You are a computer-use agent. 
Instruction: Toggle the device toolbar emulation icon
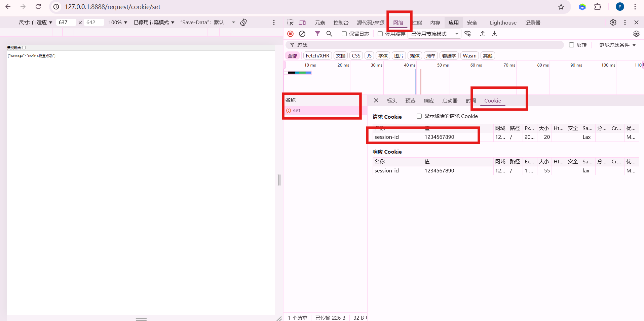pyautogui.click(x=302, y=23)
